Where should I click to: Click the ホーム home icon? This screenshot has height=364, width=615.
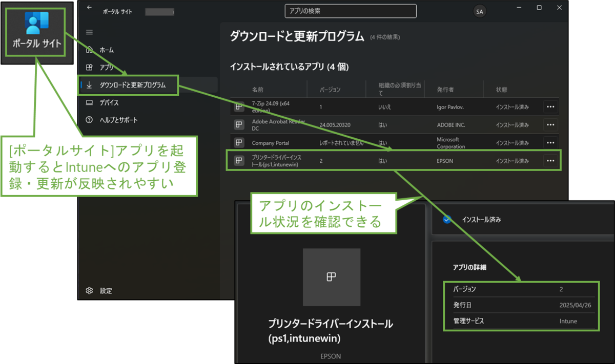[x=89, y=50]
